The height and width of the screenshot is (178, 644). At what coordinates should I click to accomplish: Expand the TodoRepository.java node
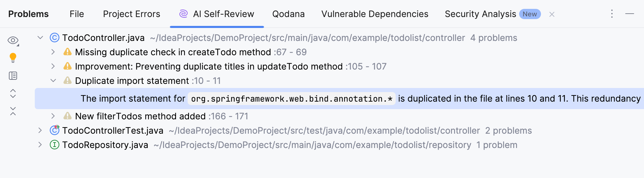tap(40, 145)
